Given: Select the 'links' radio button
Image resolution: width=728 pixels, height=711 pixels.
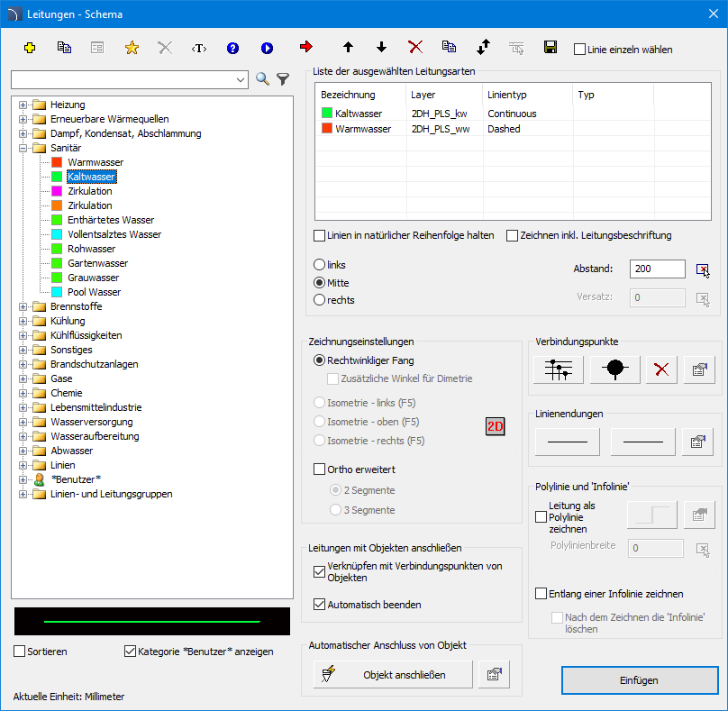Looking at the screenshot, I should click(x=319, y=265).
